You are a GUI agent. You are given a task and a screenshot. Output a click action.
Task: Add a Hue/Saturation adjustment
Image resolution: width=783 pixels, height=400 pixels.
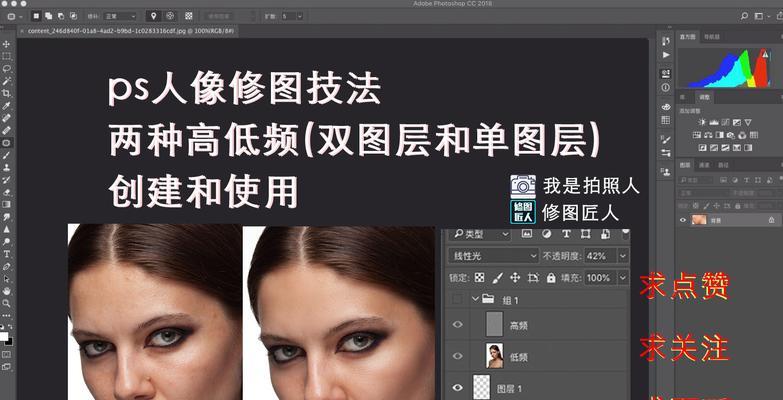point(697,135)
